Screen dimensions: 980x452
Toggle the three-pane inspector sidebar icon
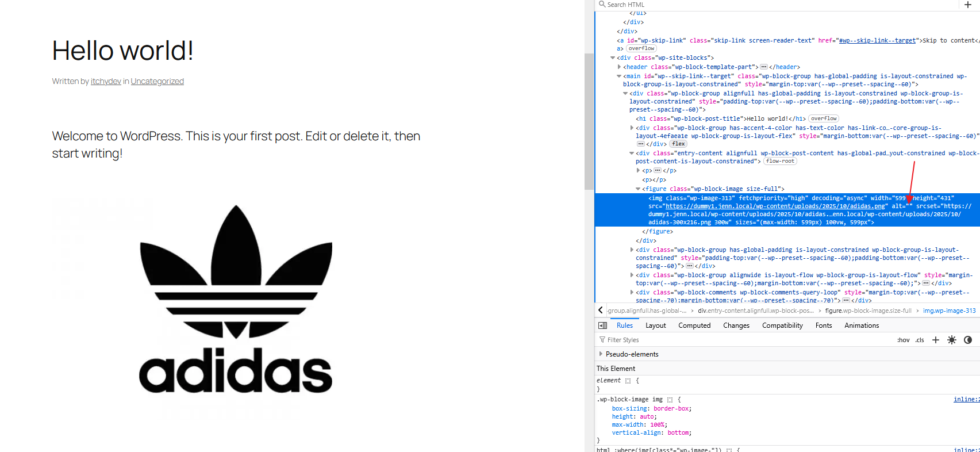pyautogui.click(x=602, y=325)
